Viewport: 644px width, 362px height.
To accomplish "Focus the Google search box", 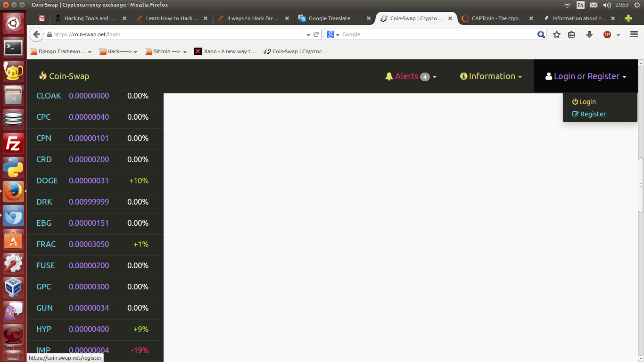I will pyautogui.click(x=438, y=34).
